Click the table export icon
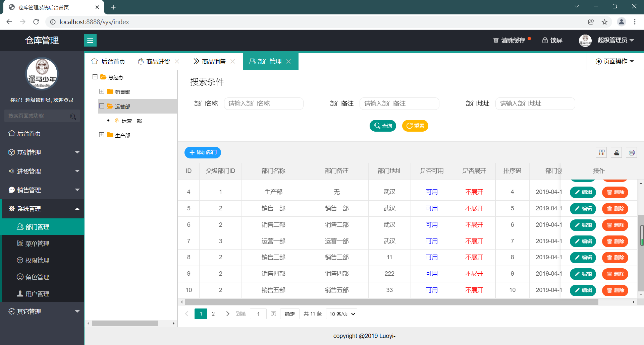This screenshot has width=644, height=345. click(616, 153)
